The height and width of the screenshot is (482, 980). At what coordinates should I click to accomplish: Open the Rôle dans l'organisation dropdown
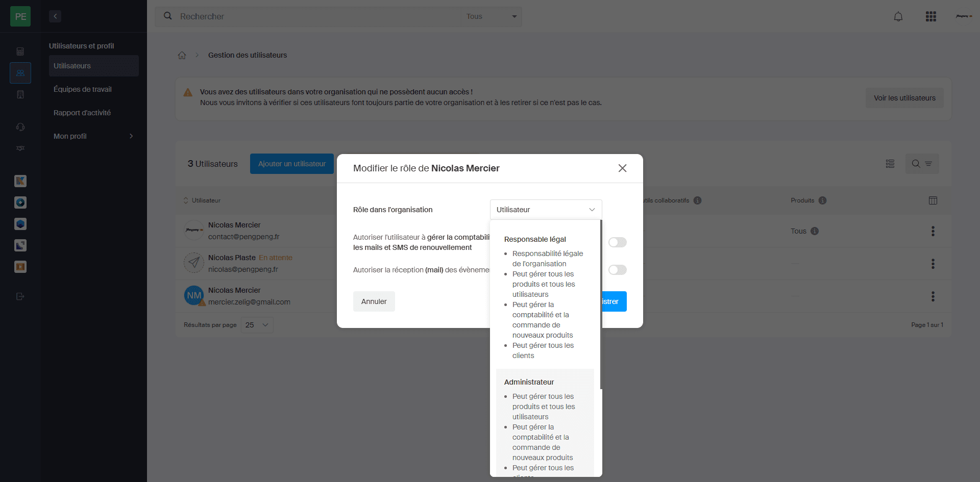tap(546, 210)
